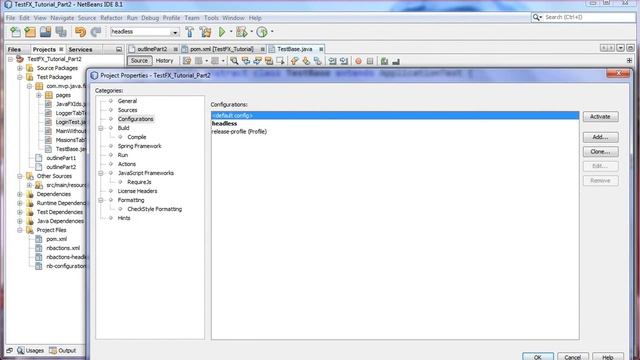Viewport: 640px width, 360px height.
Task: Expand the Java Dependencies node
Action: coord(20,221)
